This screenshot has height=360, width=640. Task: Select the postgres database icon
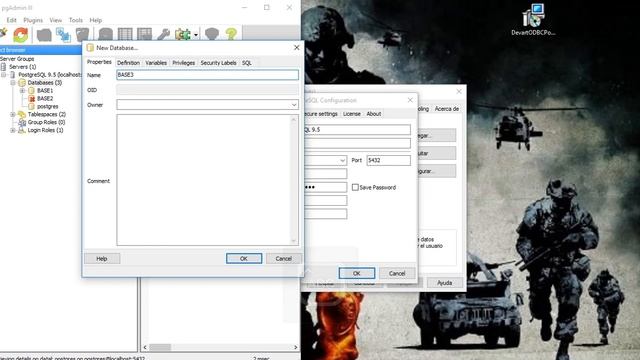31,106
